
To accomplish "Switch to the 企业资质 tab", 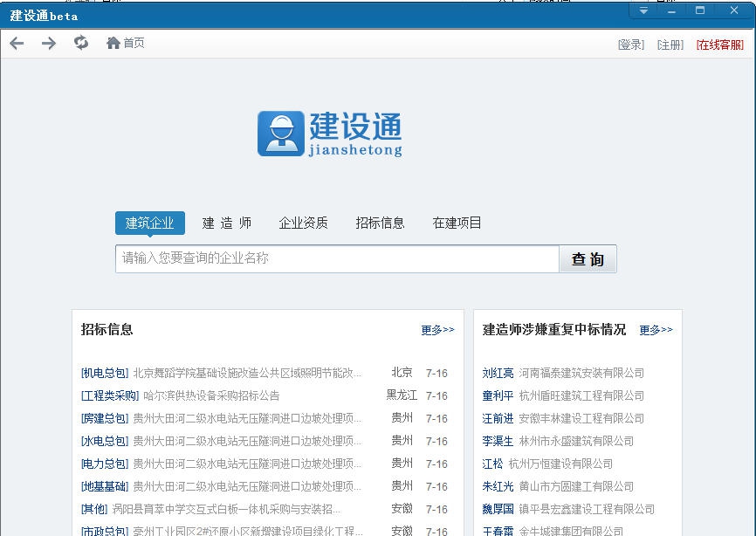I will (x=303, y=223).
